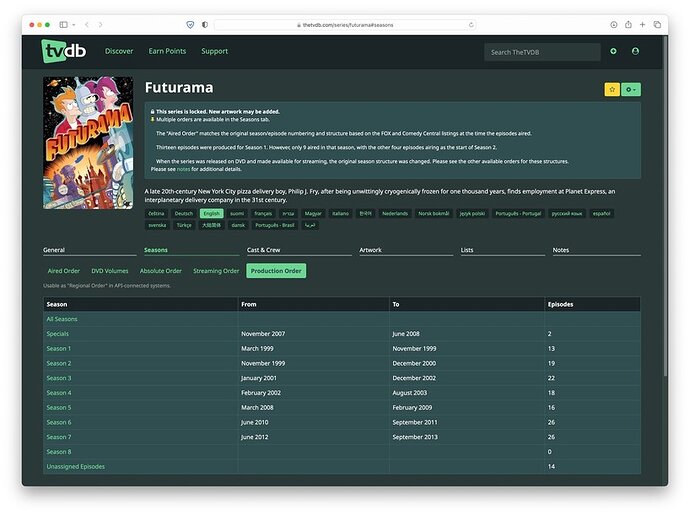Toggle Safari sidebar icon
690x514 pixels.
coord(63,25)
